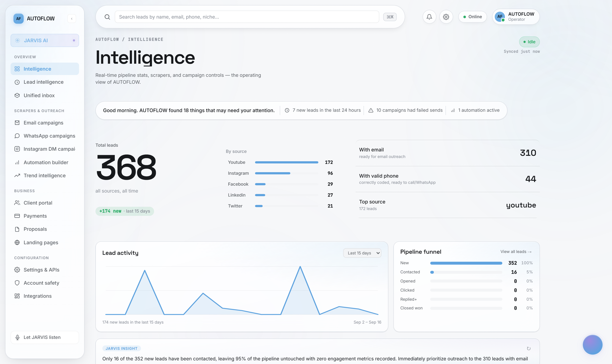Viewport: 612px width, 364px height.
Task: Click the Idle status badge
Action: pos(529,42)
